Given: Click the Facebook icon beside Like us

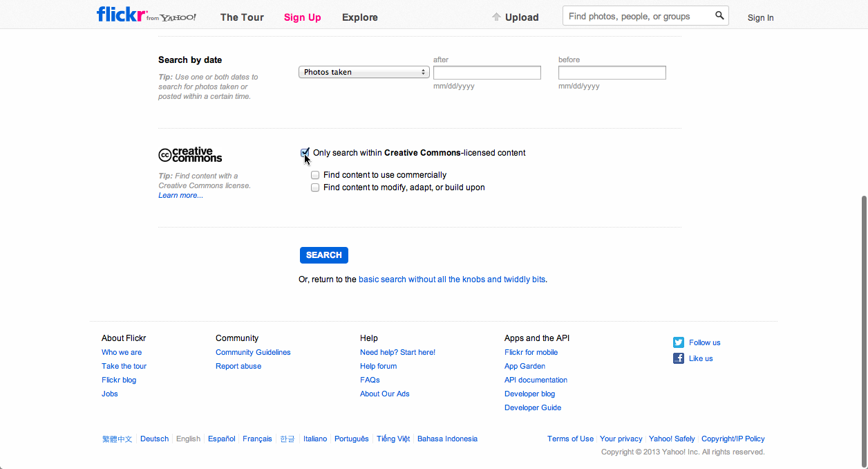Looking at the screenshot, I should click(x=679, y=358).
